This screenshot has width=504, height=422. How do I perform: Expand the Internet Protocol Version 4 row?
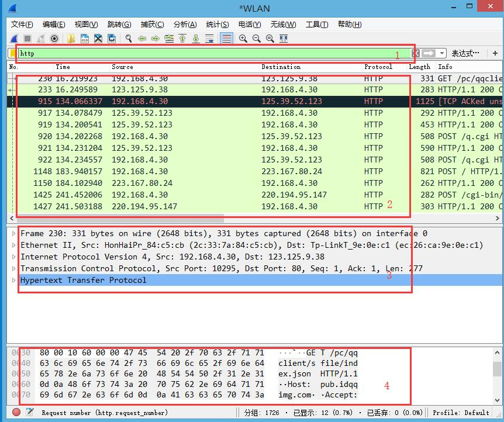tap(13, 257)
